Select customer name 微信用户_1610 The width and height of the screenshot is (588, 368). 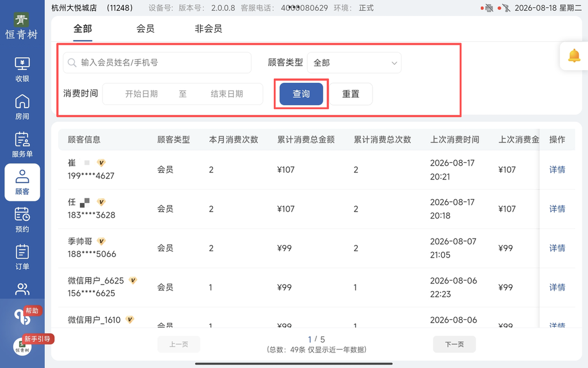click(x=94, y=320)
